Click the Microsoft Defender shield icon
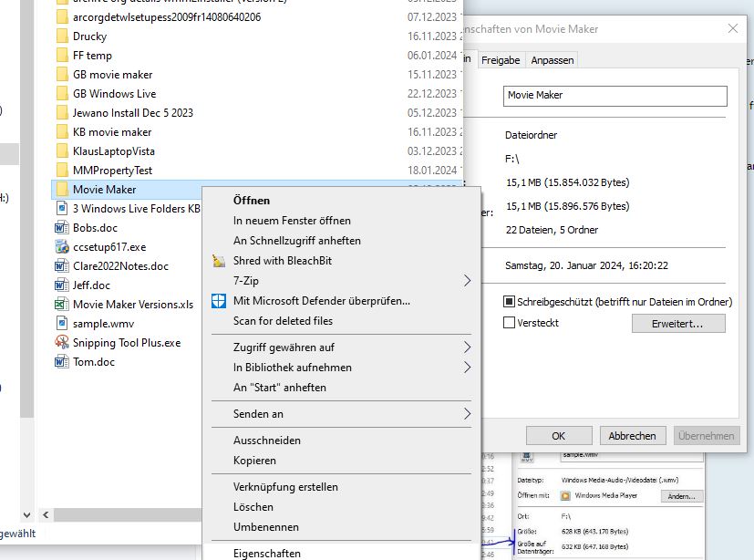The width and height of the screenshot is (754, 560). coord(219,301)
